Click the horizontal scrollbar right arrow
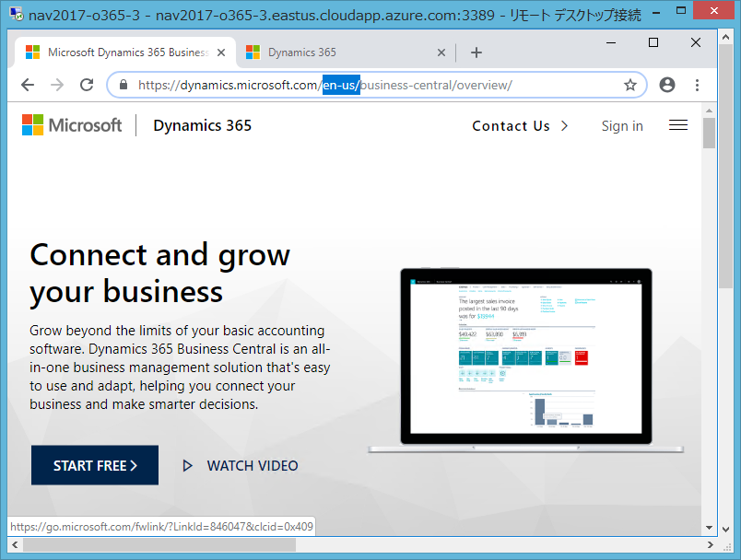This screenshot has width=741, height=560. coord(710,545)
